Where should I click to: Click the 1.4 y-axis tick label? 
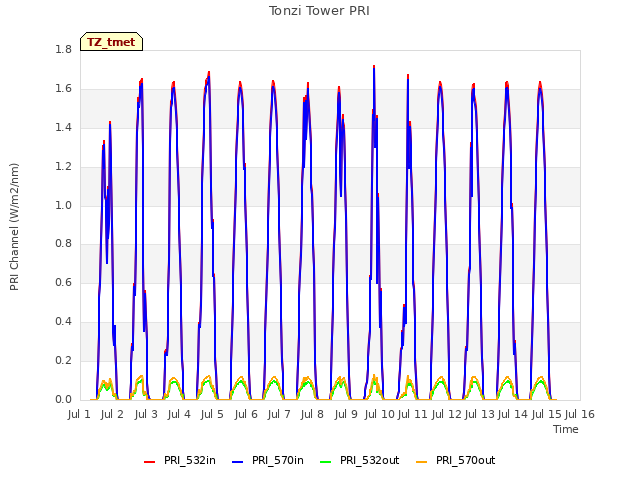(63, 127)
